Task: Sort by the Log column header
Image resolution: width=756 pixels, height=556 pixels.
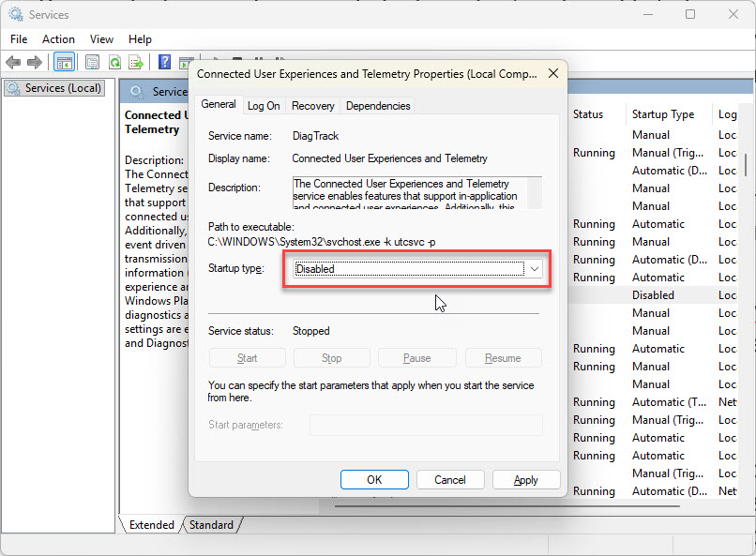Action: [x=727, y=114]
